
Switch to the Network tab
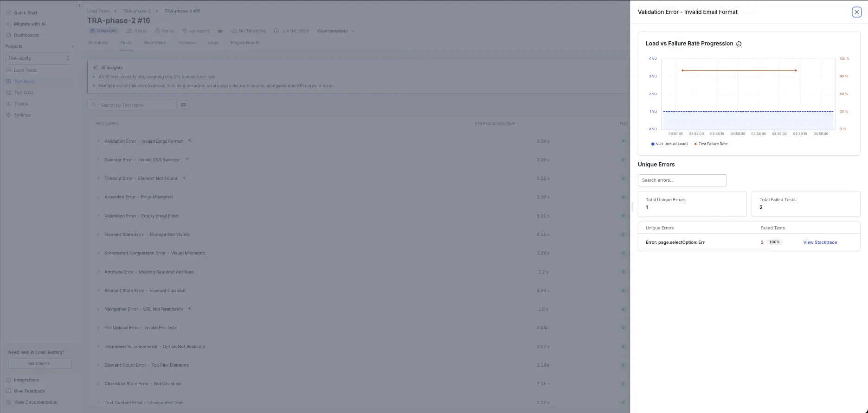[187, 43]
